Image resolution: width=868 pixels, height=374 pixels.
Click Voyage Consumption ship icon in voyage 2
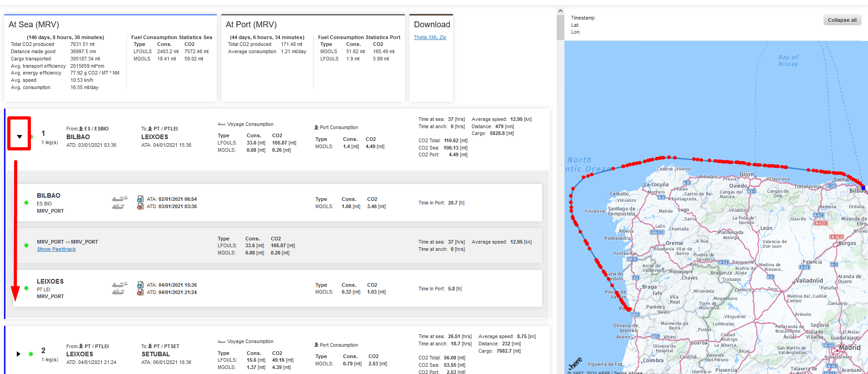[x=221, y=341]
